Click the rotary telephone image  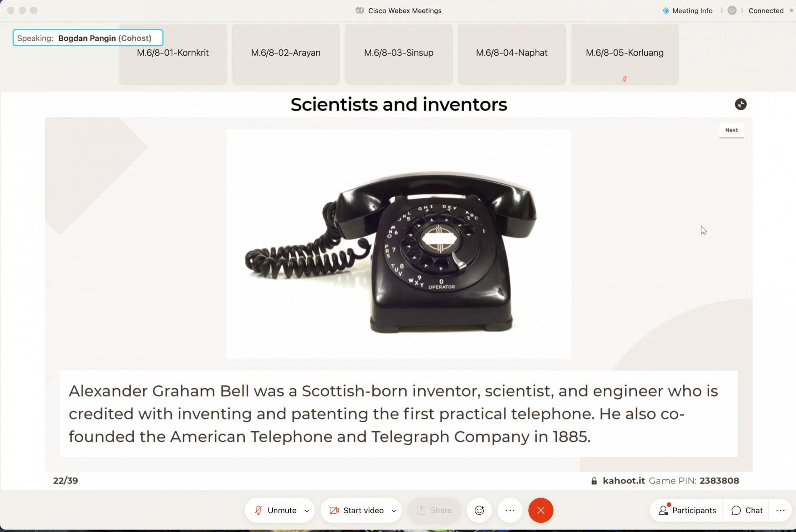(398, 244)
